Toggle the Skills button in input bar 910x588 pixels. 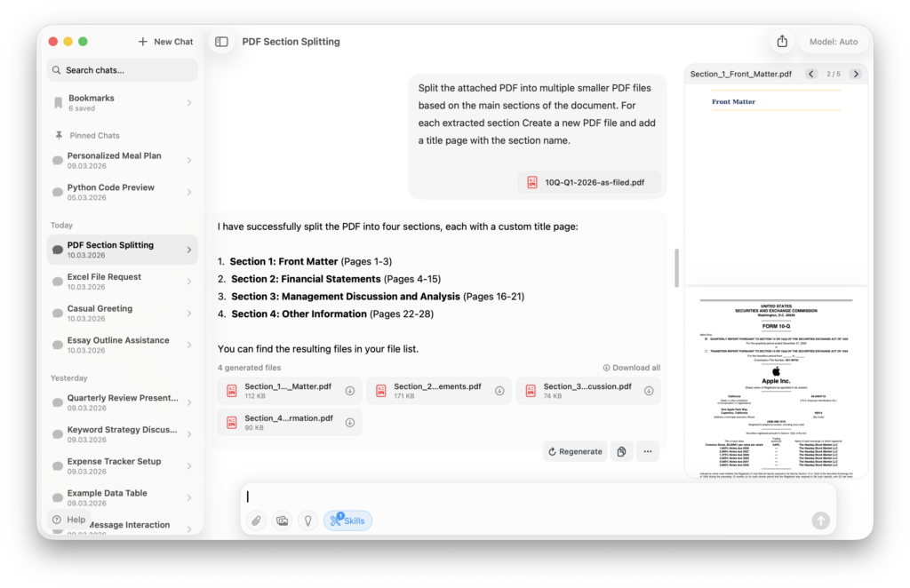(347, 521)
